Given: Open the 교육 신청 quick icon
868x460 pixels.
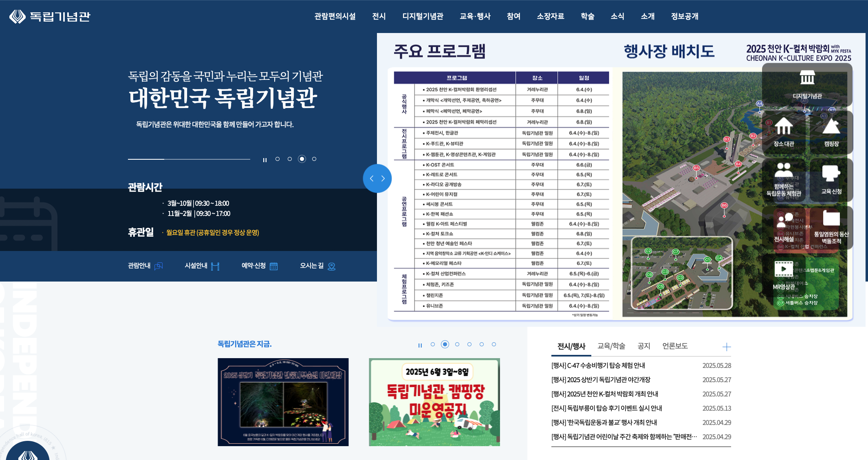Looking at the screenshot, I should (x=831, y=180).
